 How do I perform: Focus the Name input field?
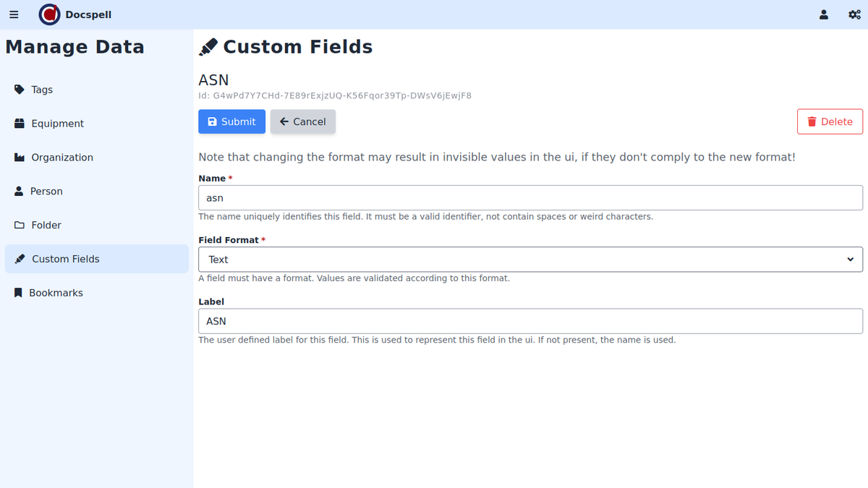[x=530, y=198]
